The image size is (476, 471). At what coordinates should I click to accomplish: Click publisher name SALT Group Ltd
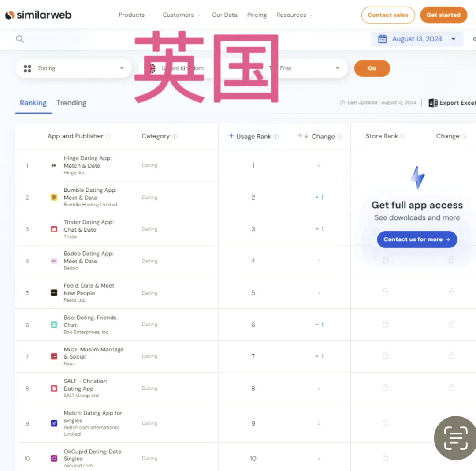(81, 396)
